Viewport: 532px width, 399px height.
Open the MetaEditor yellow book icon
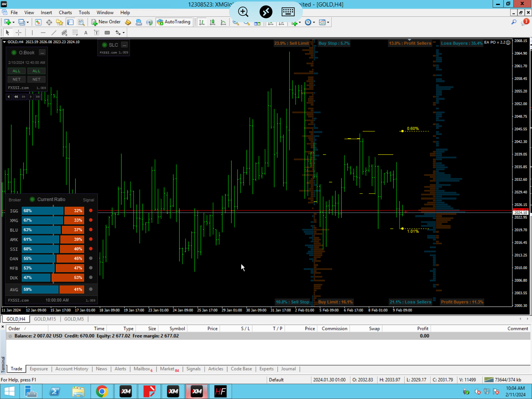click(x=128, y=22)
